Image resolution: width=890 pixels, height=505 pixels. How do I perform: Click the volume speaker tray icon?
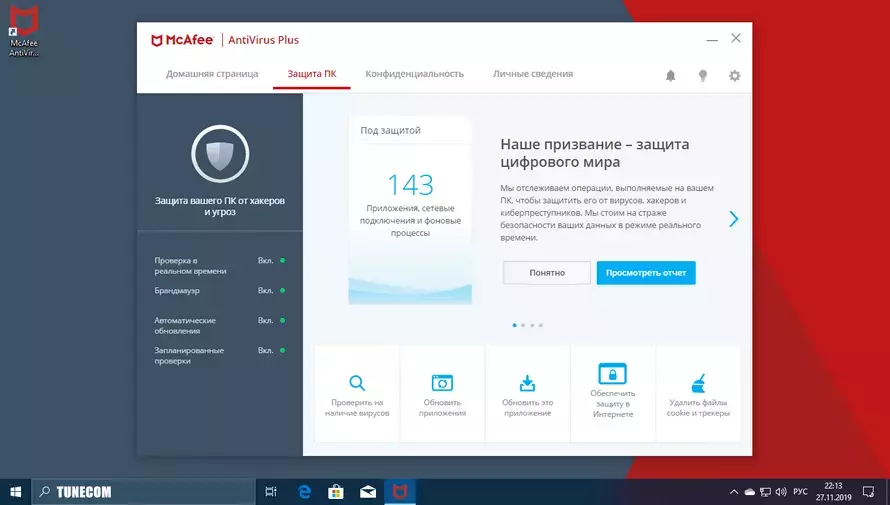pos(781,492)
